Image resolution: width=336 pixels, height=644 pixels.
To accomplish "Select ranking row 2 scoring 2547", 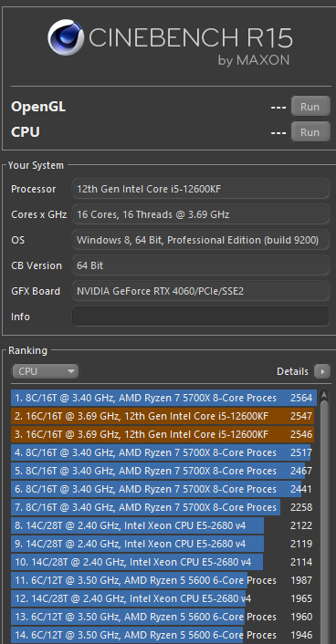I will coord(163,416).
